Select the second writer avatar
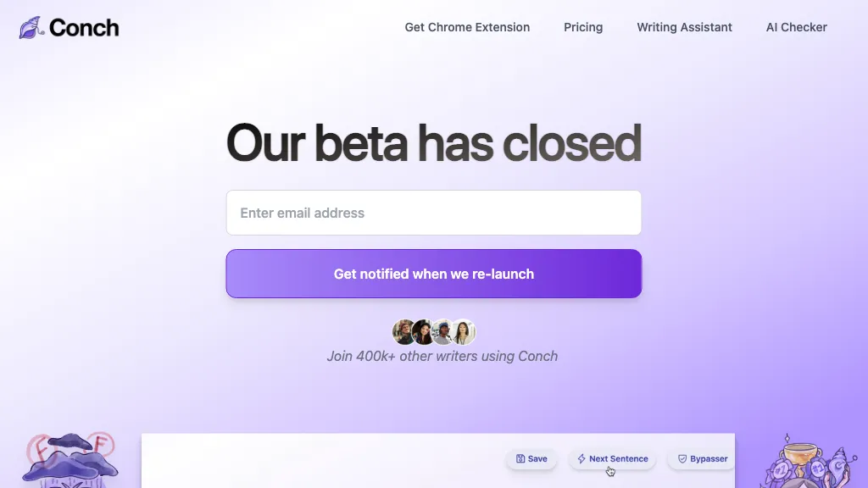This screenshot has height=488, width=868. (x=423, y=332)
